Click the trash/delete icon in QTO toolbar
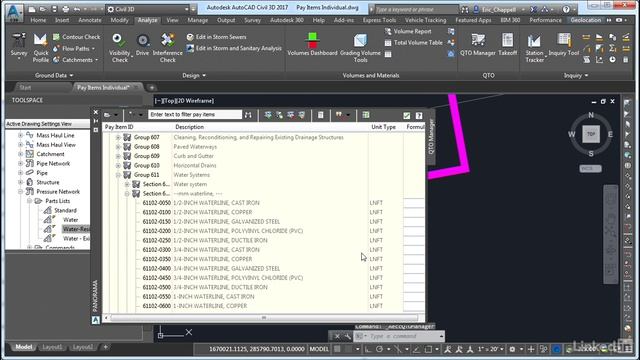Screen dimensions: 640x360 coord(320,115)
